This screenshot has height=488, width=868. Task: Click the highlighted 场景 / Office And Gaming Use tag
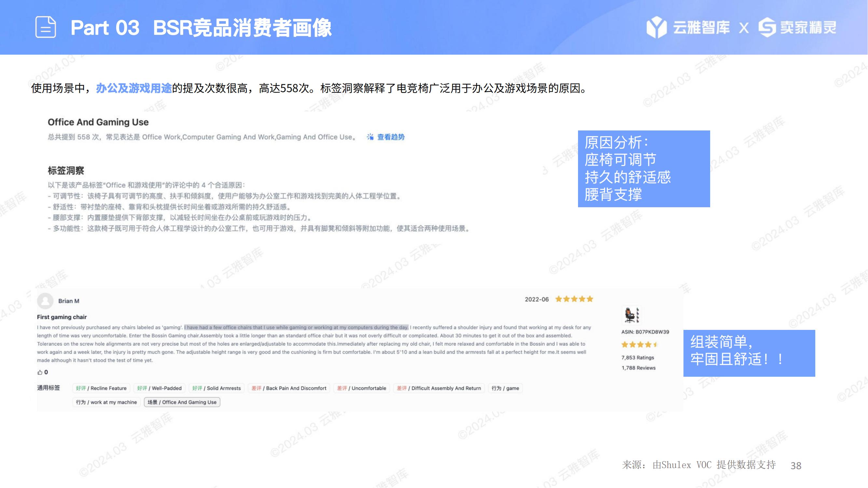[182, 402]
